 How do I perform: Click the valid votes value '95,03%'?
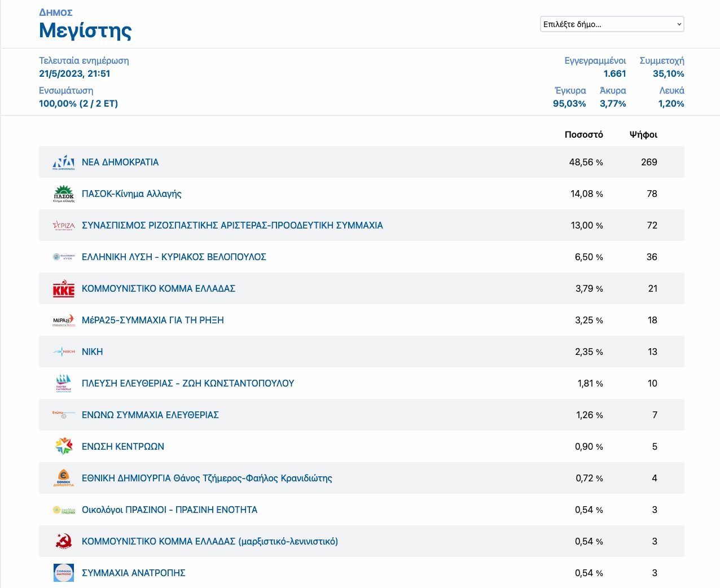pos(569,103)
